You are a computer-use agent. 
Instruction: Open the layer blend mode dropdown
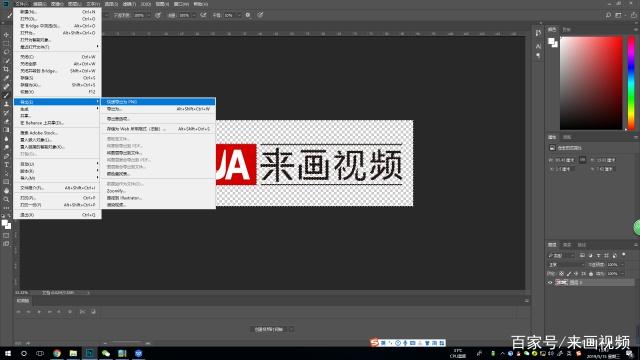567,264
